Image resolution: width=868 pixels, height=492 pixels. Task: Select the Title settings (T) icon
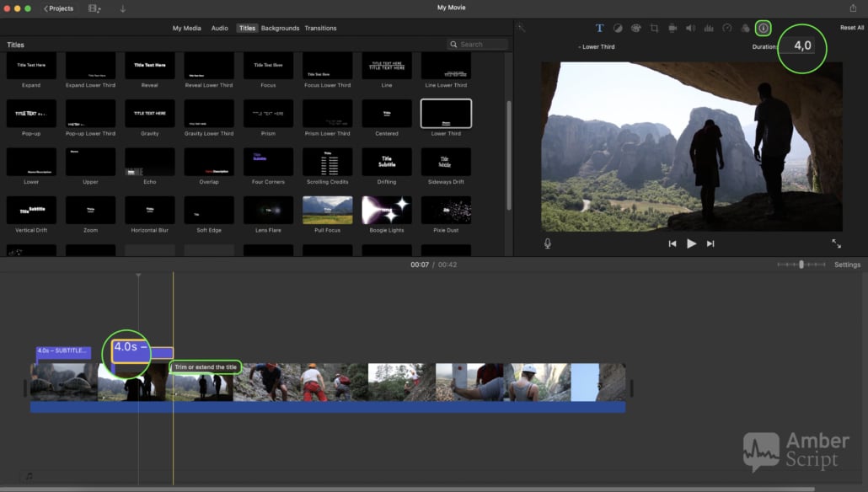[x=600, y=28]
